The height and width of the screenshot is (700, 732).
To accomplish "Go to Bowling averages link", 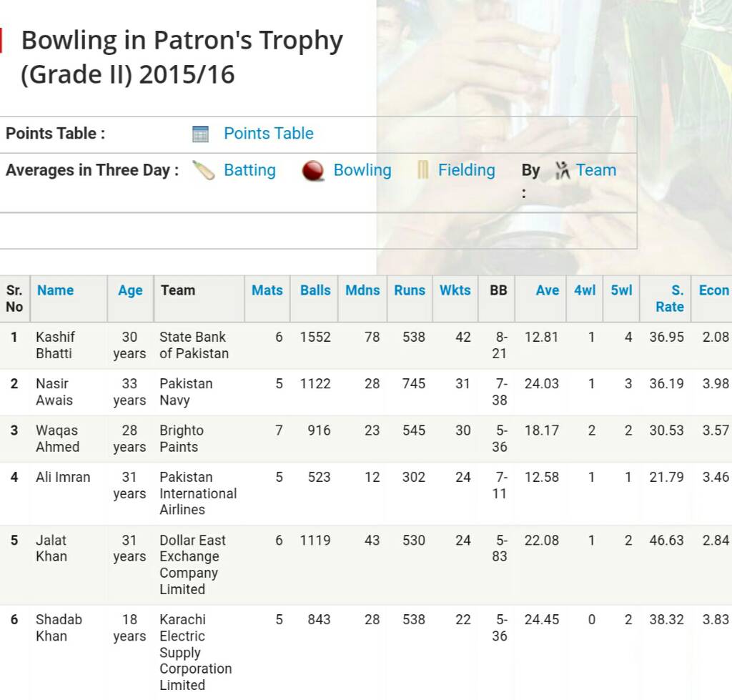I will click(362, 170).
